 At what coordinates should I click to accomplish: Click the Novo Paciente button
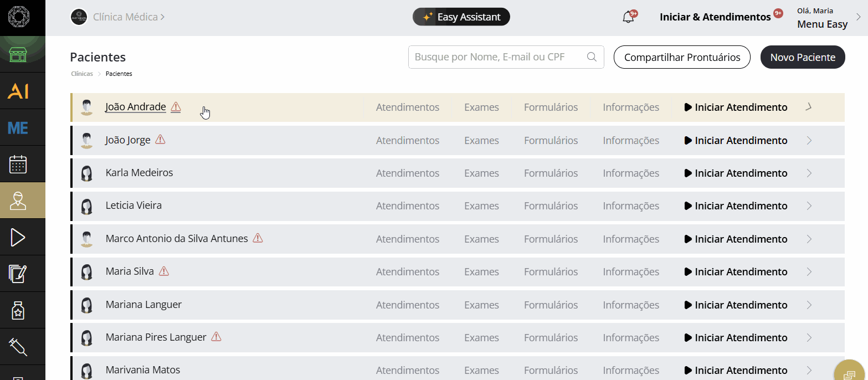[x=803, y=58]
